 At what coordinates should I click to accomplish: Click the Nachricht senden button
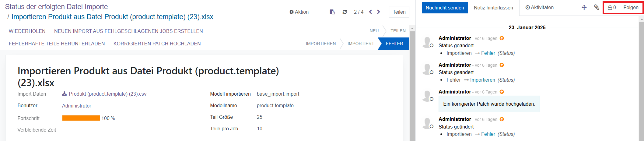coord(444,8)
